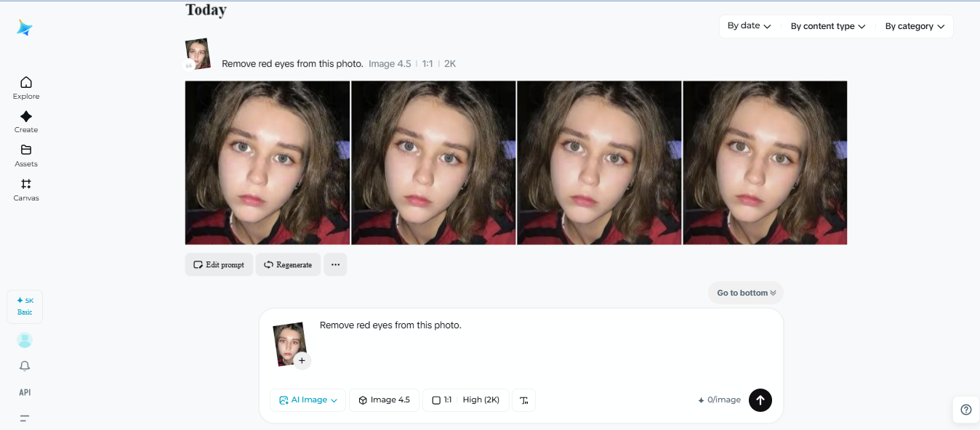Screen dimensions: 980x430
Task: Click the Image 4.5 label in the history header
Action: point(390,64)
